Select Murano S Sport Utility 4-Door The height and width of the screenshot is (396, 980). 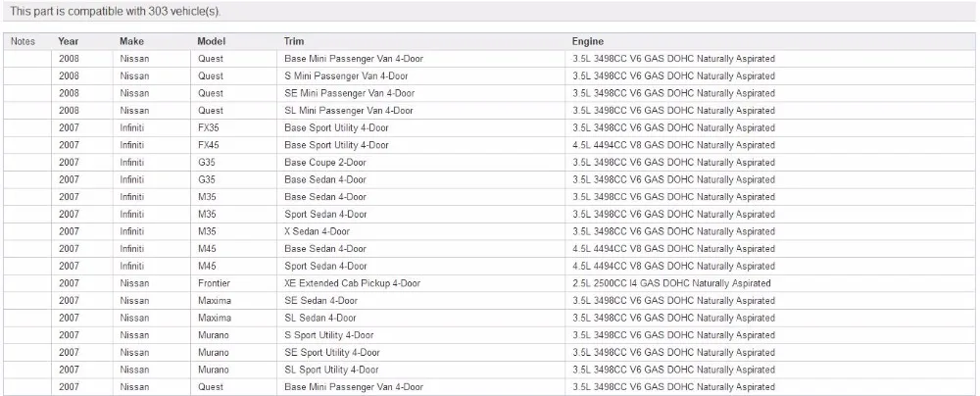(x=329, y=335)
